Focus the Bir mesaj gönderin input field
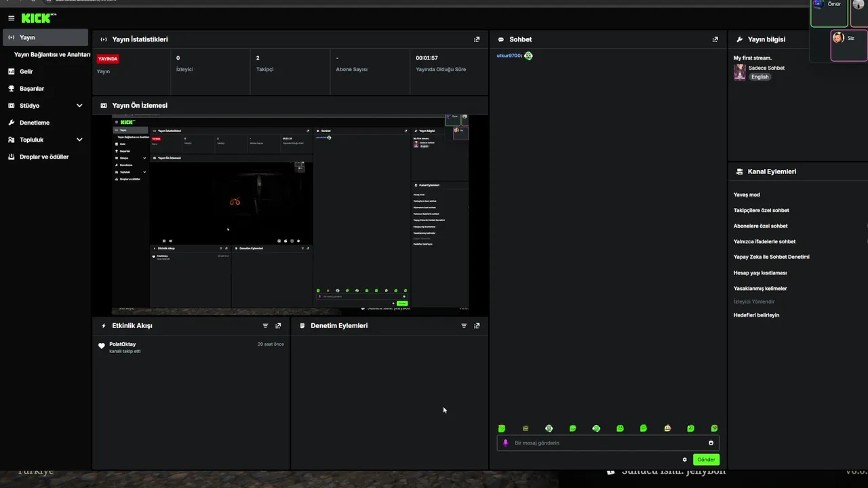 click(x=608, y=443)
